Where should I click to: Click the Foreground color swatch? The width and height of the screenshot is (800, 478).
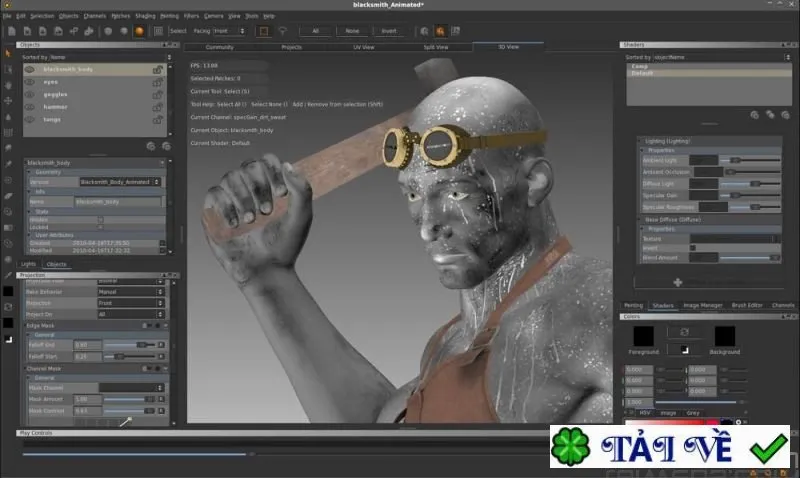pyautogui.click(x=643, y=336)
